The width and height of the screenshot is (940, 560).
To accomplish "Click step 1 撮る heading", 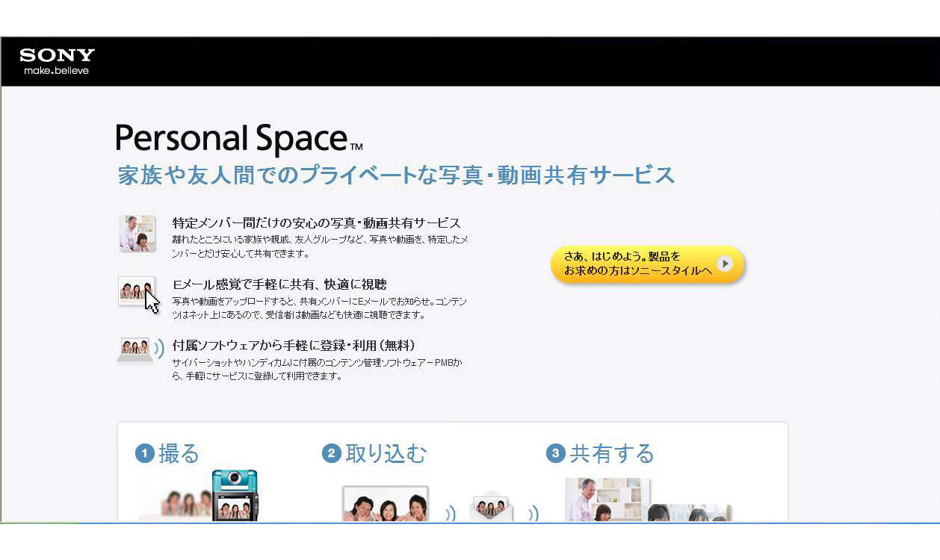I will click(x=167, y=453).
